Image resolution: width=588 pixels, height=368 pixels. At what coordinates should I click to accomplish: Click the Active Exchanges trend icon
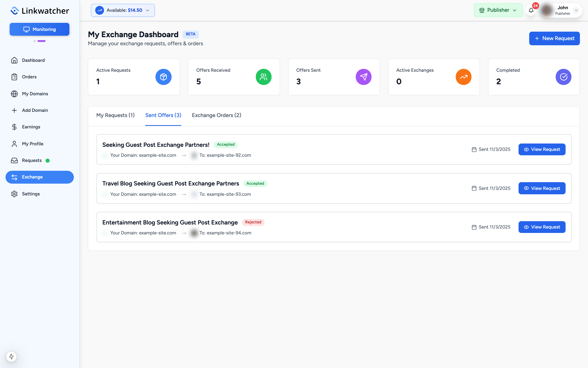(x=463, y=77)
